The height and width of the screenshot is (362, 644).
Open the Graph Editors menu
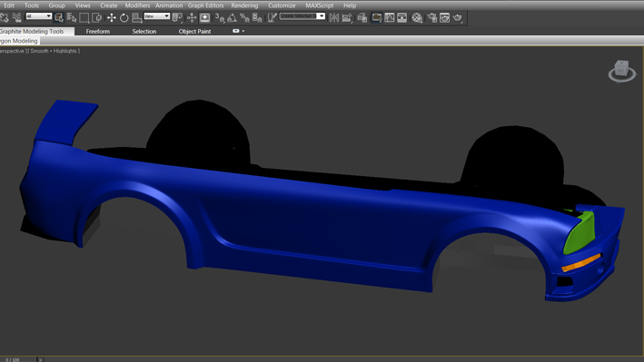click(206, 5)
